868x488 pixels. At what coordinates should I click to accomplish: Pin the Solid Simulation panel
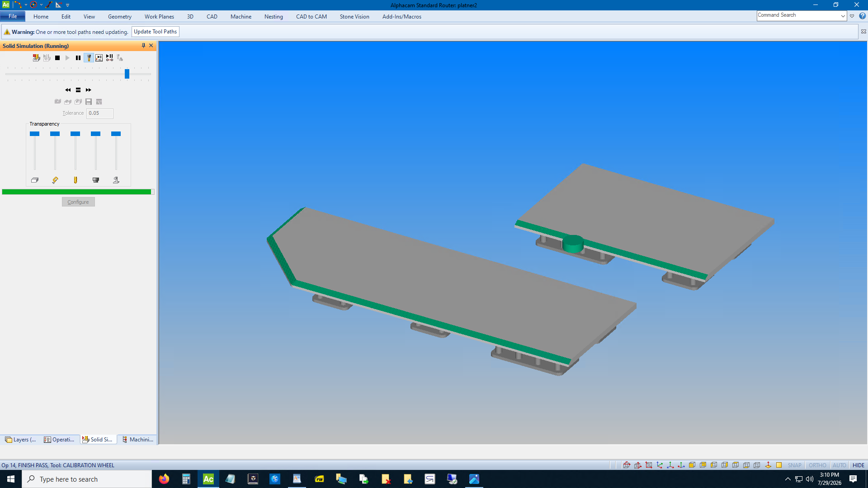pos(143,46)
